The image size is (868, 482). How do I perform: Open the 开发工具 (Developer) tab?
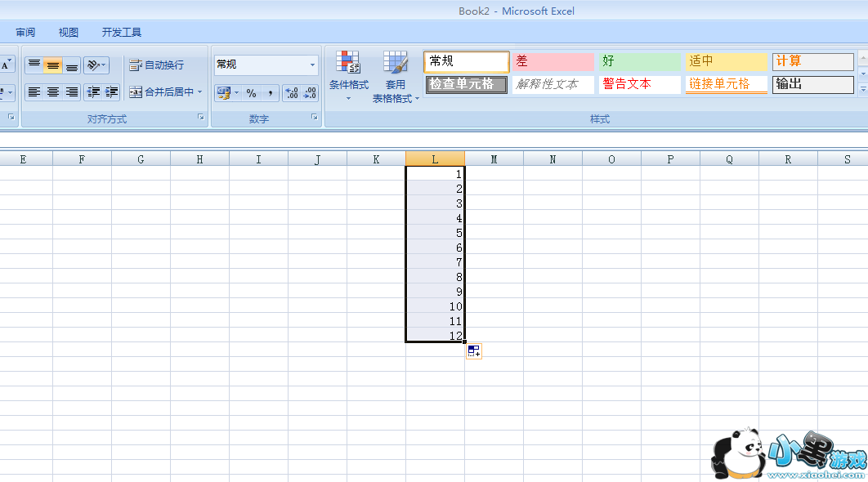(122, 33)
